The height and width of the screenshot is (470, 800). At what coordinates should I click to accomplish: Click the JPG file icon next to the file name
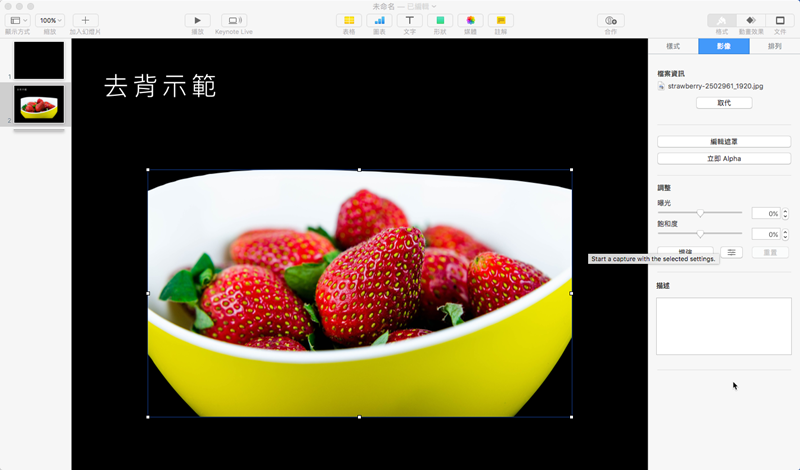click(x=661, y=86)
